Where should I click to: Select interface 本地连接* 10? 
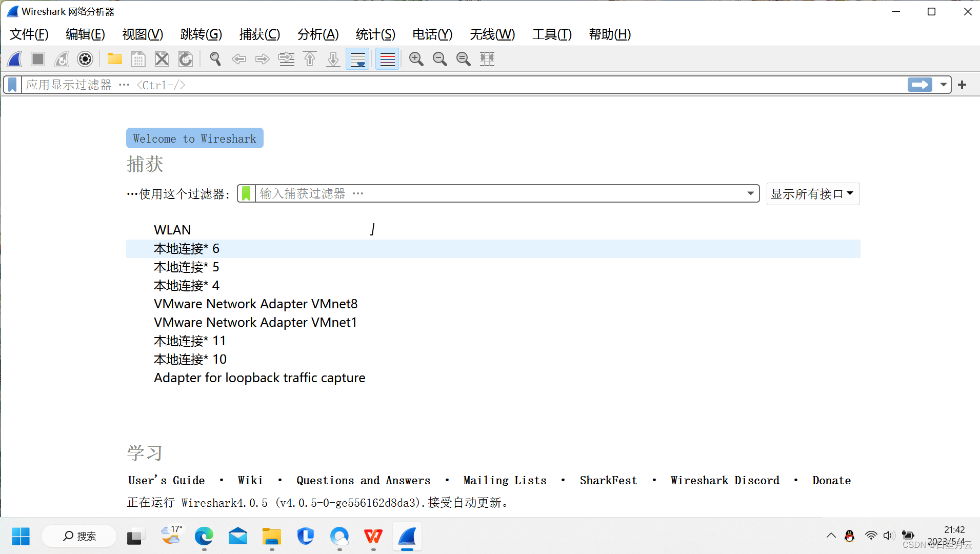coord(493,359)
